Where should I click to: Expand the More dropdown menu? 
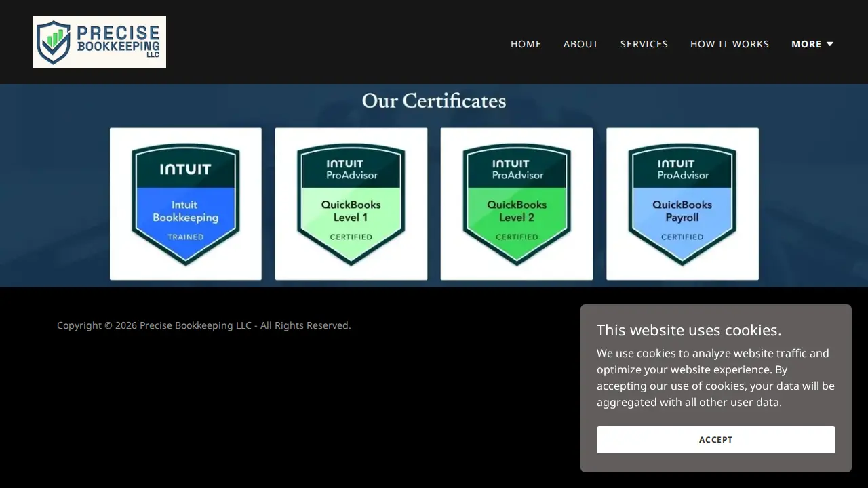point(812,44)
